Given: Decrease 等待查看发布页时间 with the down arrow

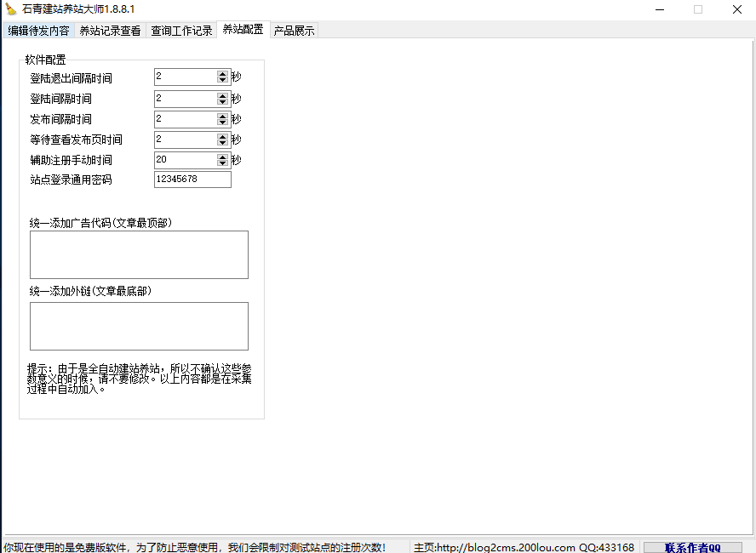Looking at the screenshot, I should (x=222, y=143).
